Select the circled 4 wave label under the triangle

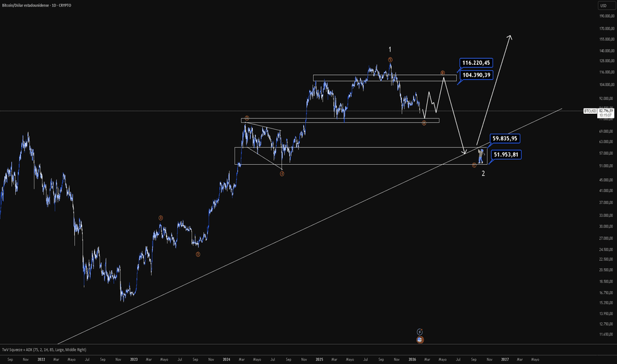coord(282,173)
